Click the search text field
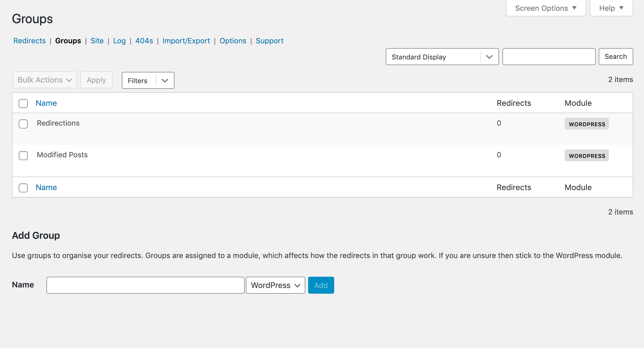The height and width of the screenshot is (348, 644). click(x=549, y=57)
